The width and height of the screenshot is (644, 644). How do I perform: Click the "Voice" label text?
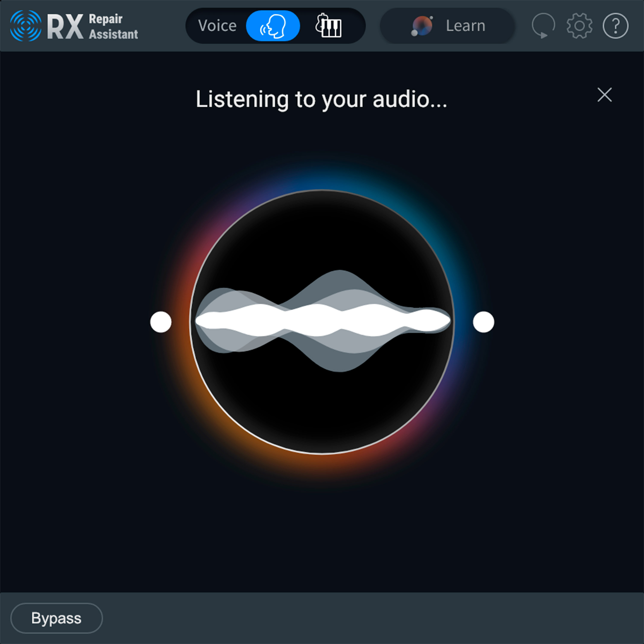pos(217,26)
